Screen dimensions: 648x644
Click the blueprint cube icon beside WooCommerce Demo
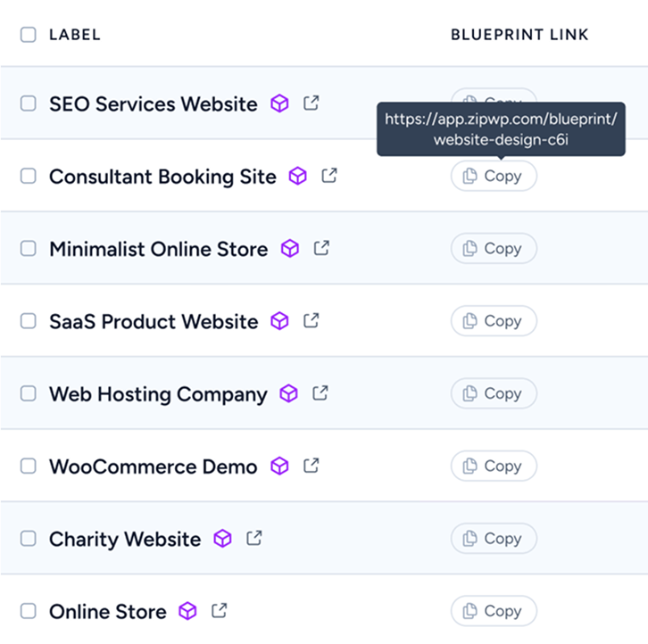tap(280, 466)
